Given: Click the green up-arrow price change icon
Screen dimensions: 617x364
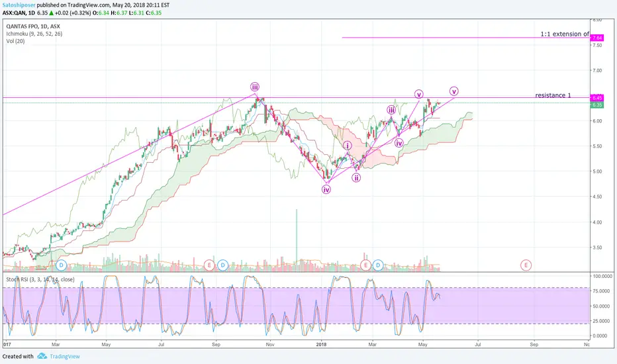Looking at the screenshot, I should (x=52, y=13).
